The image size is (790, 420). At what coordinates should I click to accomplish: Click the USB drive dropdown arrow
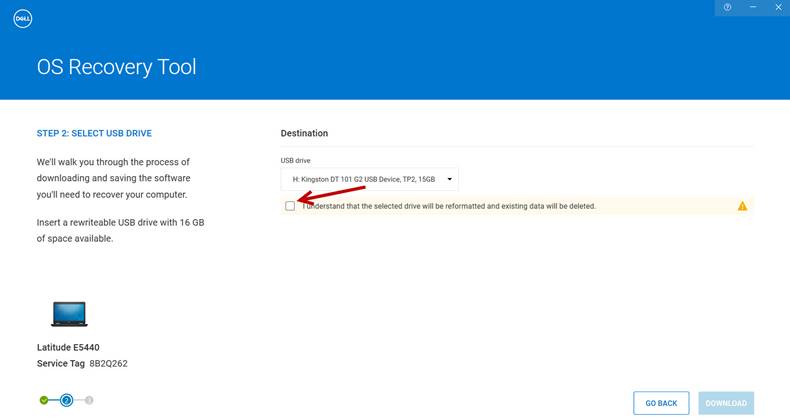450,180
